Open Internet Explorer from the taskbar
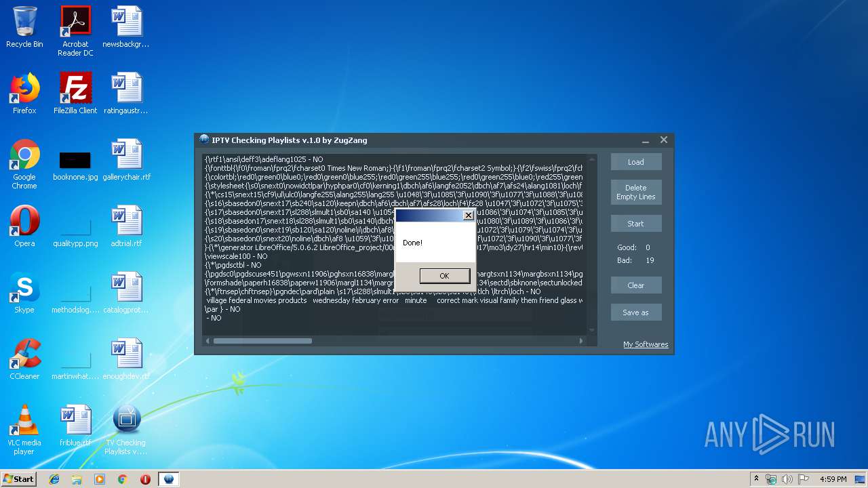The image size is (868, 488). pyautogui.click(x=54, y=479)
